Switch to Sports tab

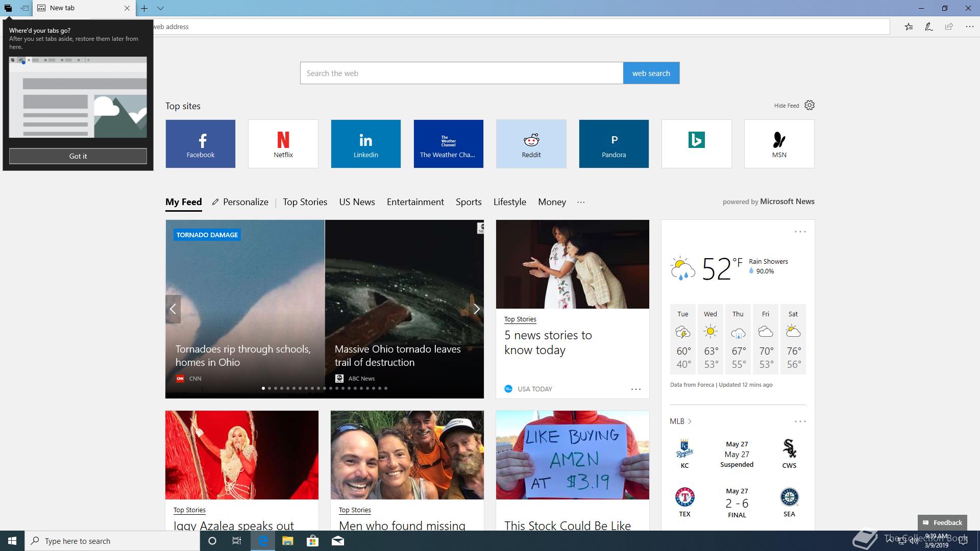pyautogui.click(x=469, y=202)
